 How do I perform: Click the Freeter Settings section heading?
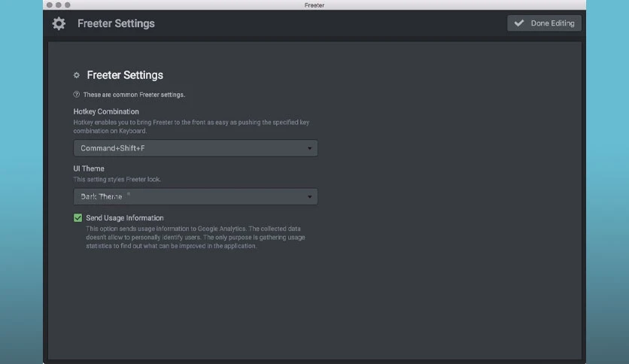pyautogui.click(x=125, y=75)
